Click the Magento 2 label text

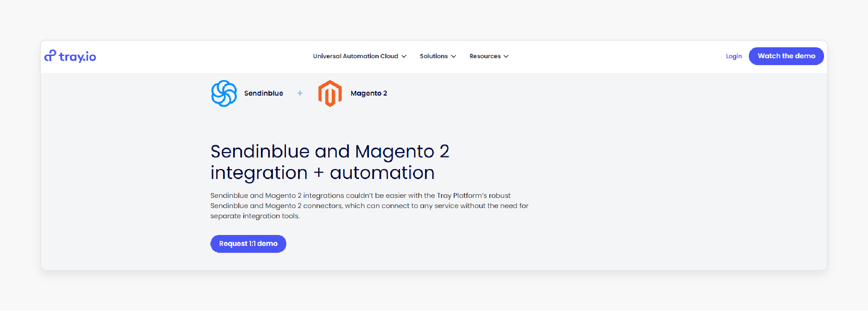point(369,93)
